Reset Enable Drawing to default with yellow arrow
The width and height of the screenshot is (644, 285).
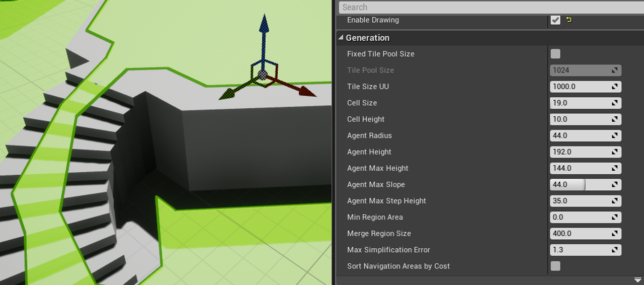tap(569, 20)
